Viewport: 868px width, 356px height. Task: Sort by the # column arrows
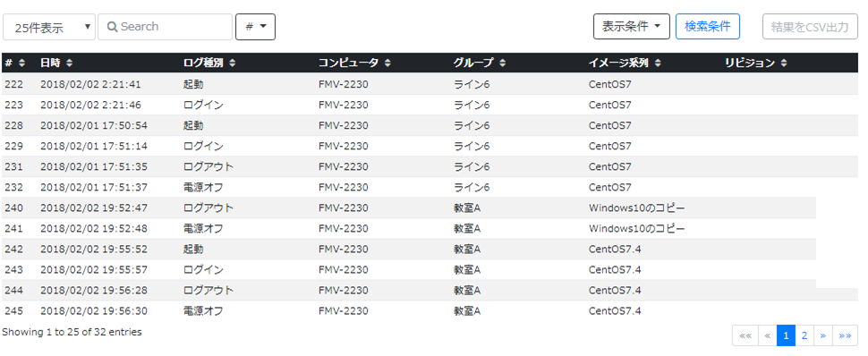[21, 64]
